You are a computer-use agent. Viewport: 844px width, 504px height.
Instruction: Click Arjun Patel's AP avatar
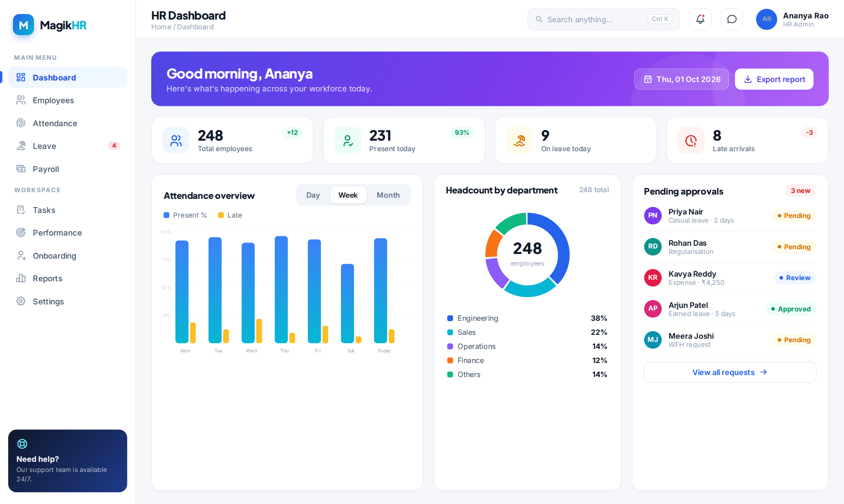653,309
